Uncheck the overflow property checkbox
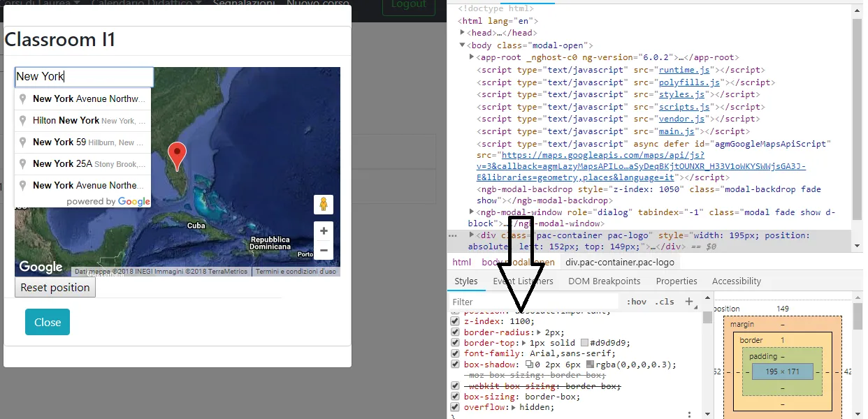This screenshot has width=868, height=419. coord(455,407)
